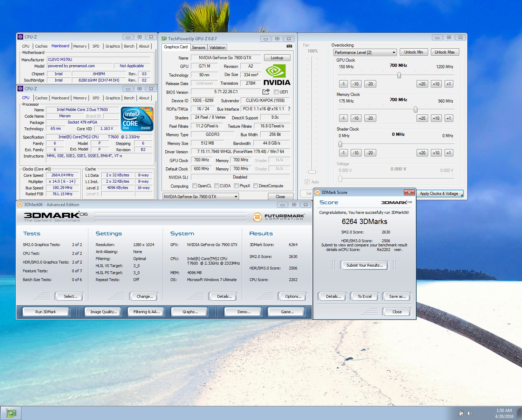This screenshot has height=420, width=522.
Task: Click the Game... button
Action: (287, 312)
